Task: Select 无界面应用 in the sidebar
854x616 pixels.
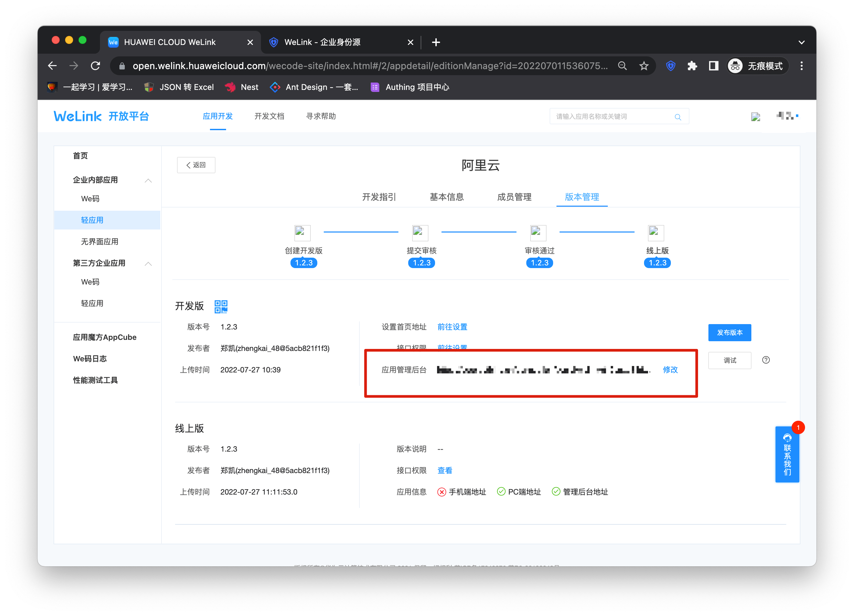Action: 99,242
